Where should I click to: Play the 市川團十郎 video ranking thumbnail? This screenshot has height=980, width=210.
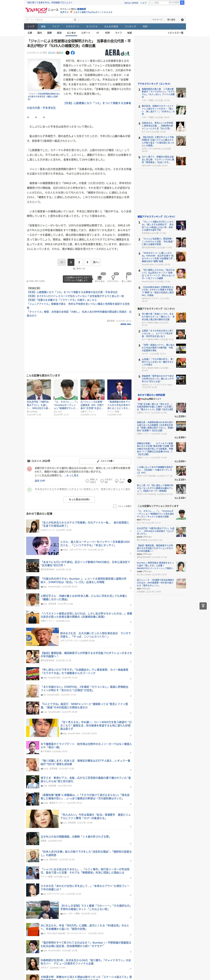point(181,318)
